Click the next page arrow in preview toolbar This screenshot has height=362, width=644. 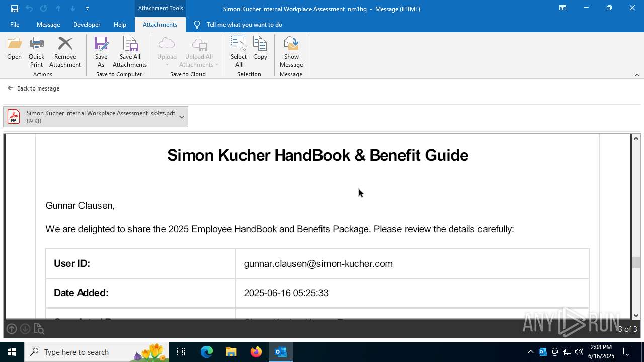(25, 329)
